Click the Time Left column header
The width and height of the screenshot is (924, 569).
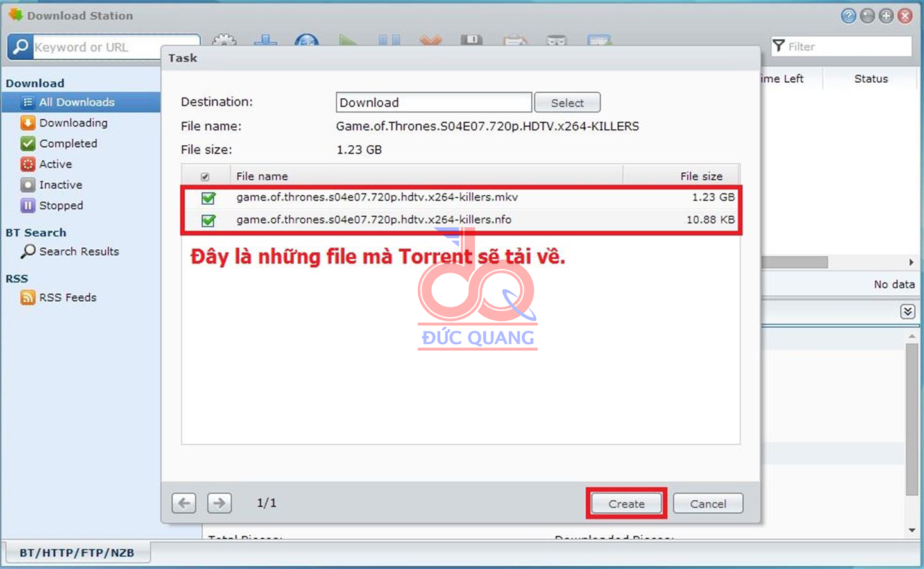coord(782,79)
